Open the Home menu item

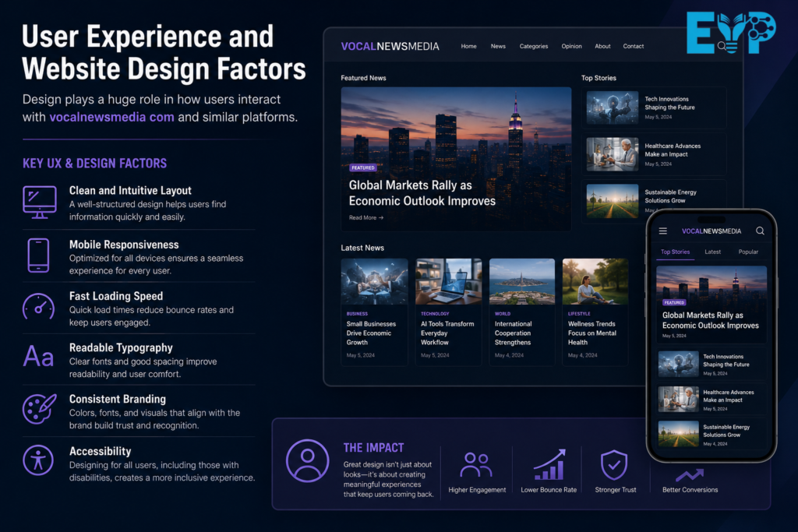point(468,46)
